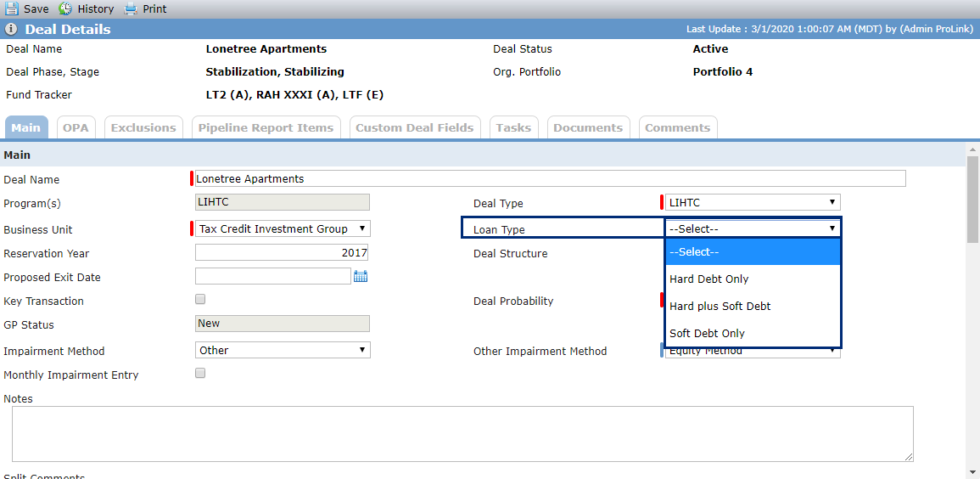Open the Other Impairment Method dropdown

coord(753,352)
